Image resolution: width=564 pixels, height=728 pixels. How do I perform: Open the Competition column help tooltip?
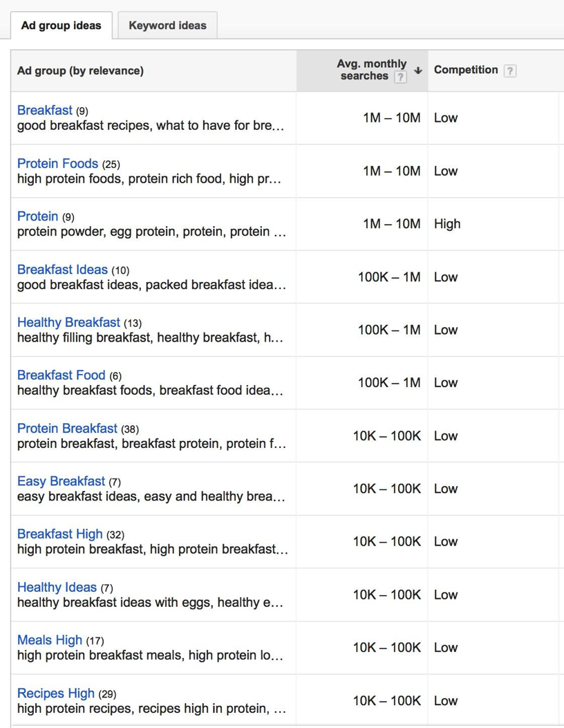(x=509, y=70)
